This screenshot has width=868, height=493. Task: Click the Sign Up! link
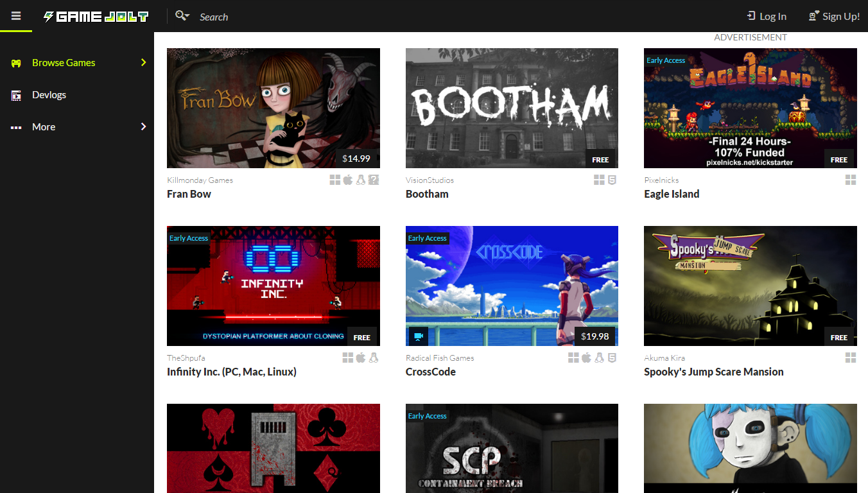(x=834, y=17)
